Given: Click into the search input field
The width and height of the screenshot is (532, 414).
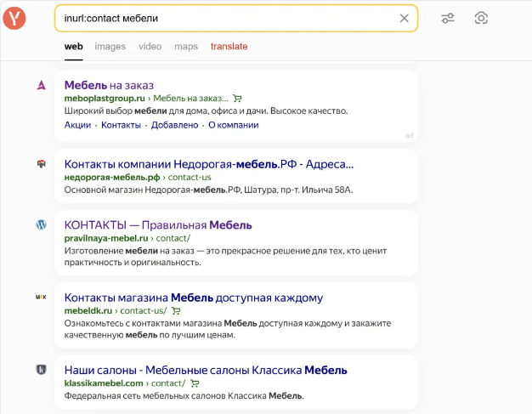Looking at the screenshot, I should (221, 18).
